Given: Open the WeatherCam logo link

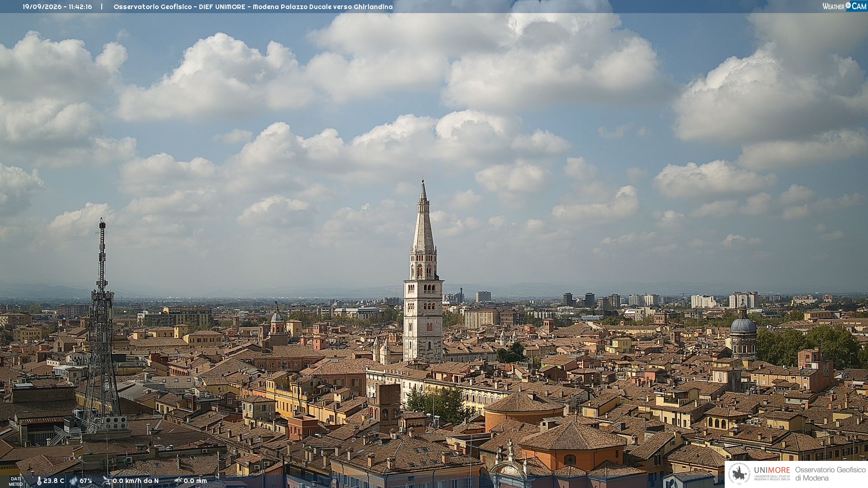Looking at the screenshot, I should [x=844, y=6].
